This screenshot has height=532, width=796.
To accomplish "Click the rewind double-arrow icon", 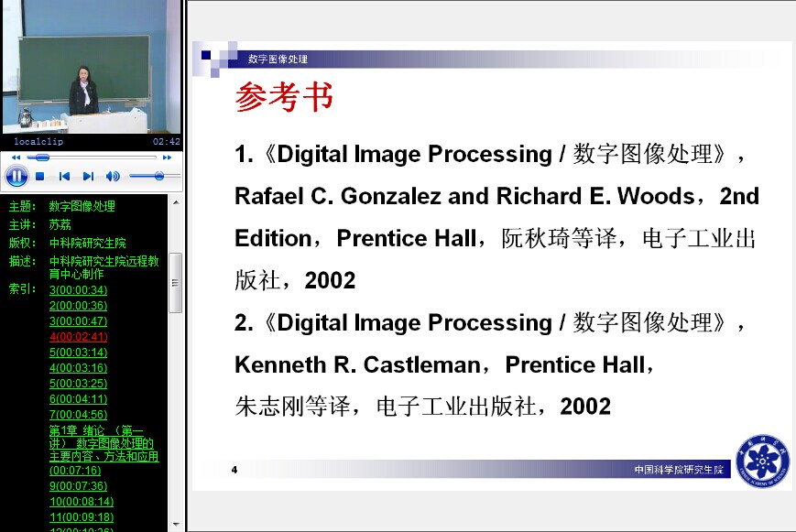I will click(x=16, y=157).
